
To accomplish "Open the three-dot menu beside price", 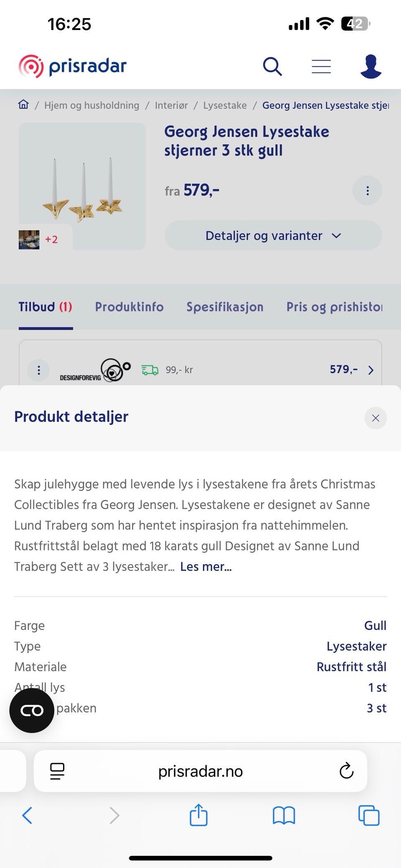I will click(x=367, y=191).
